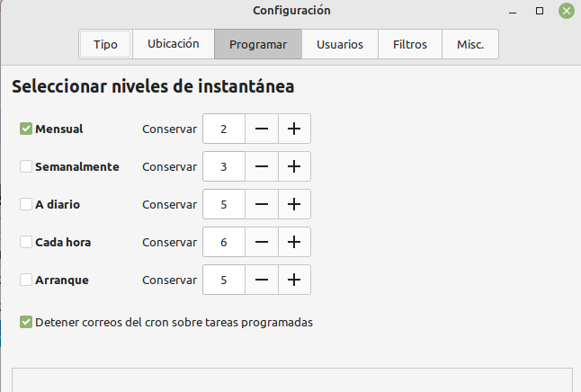Click the Mensual Conservar number field
Screen dimensions: 581x392
tap(224, 129)
